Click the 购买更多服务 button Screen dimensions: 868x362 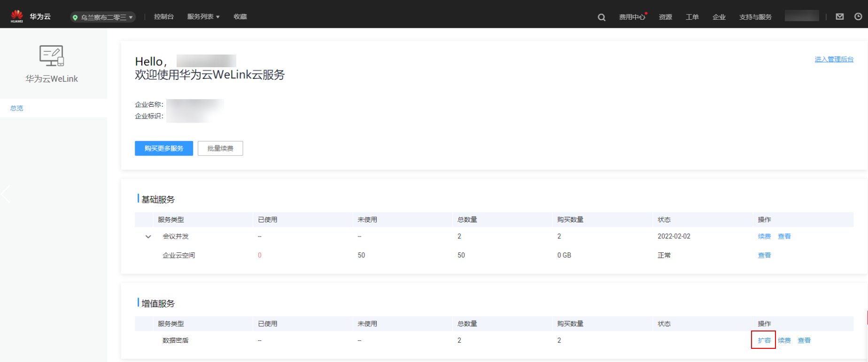(164, 149)
